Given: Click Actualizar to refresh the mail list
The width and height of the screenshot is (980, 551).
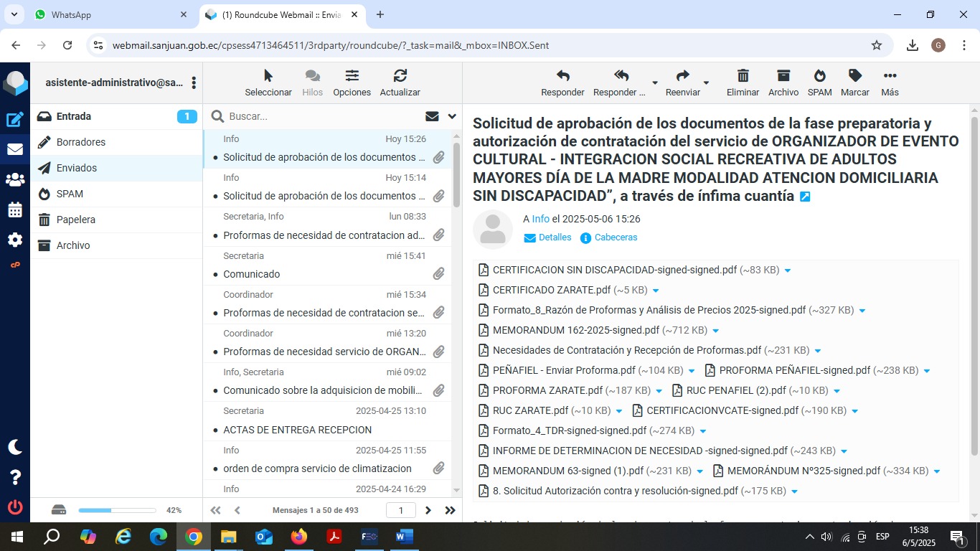Looking at the screenshot, I should [400, 82].
